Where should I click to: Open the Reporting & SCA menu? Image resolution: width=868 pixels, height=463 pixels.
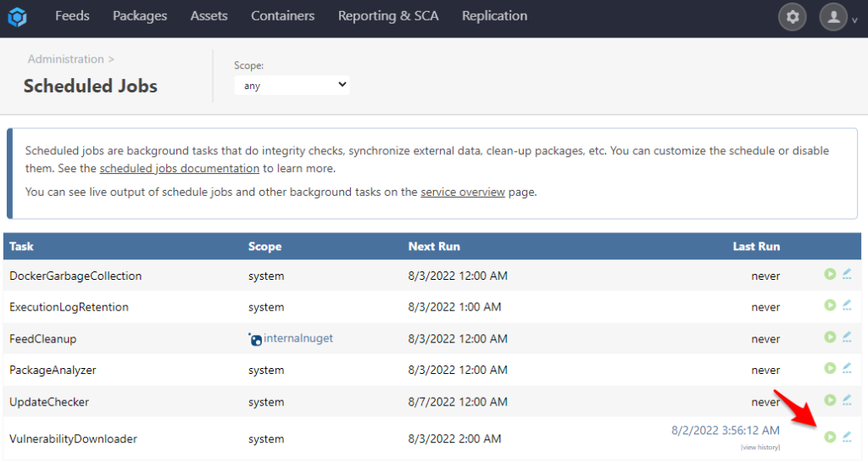pyautogui.click(x=388, y=16)
